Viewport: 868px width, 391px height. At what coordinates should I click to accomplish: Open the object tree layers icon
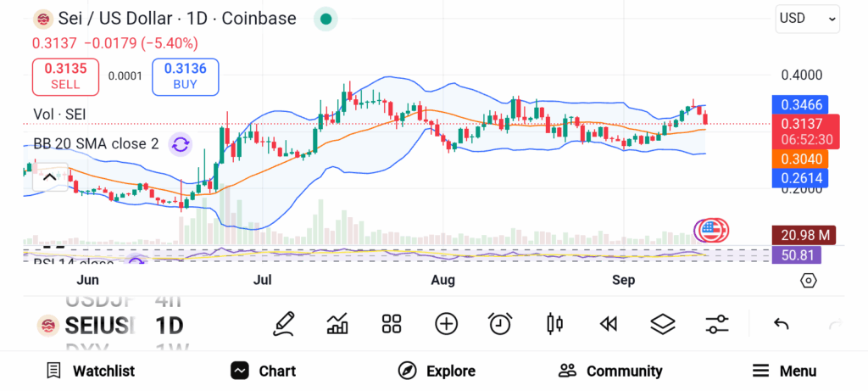tap(662, 323)
